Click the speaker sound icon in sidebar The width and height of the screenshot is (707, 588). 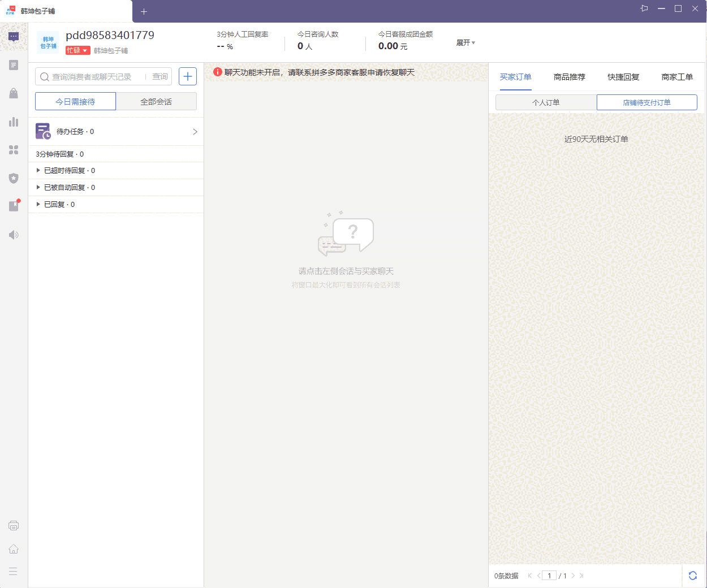(x=14, y=235)
